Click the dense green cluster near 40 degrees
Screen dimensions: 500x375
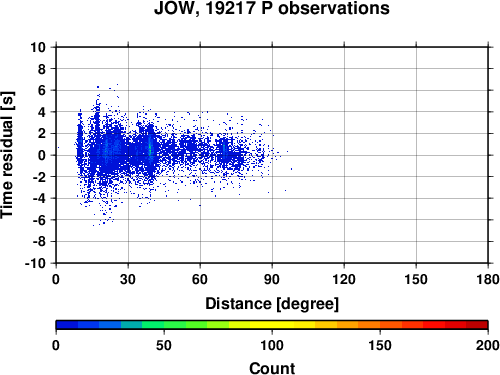click(150, 149)
